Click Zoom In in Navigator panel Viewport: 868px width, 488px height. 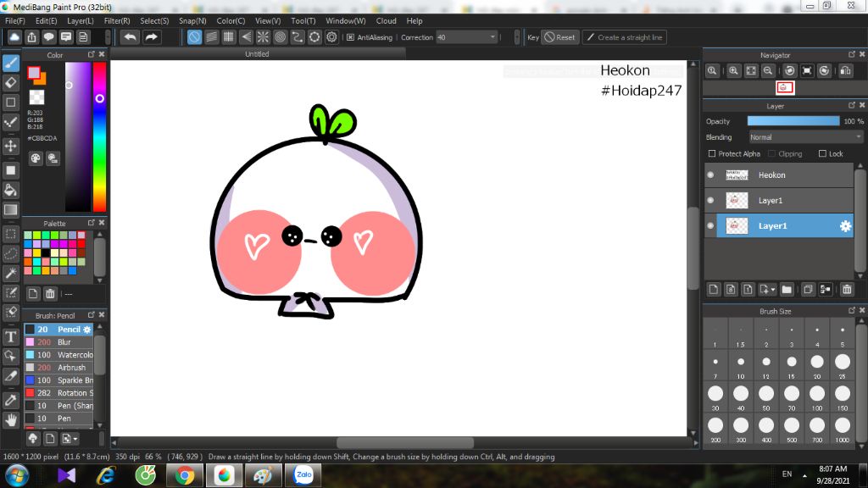click(733, 71)
